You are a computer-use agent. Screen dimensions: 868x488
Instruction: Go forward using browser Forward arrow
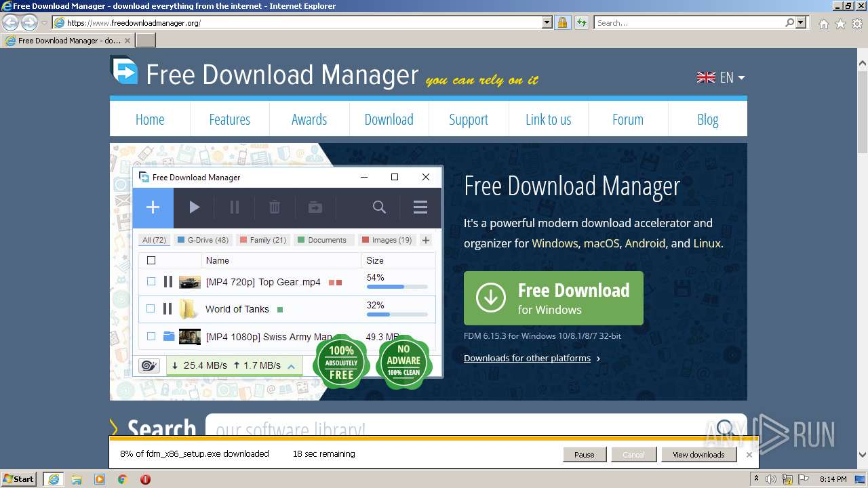[29, 23]
